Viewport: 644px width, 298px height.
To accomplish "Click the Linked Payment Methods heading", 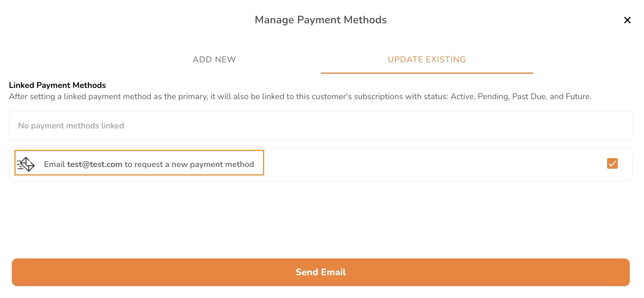I will [x=57, y=85].
